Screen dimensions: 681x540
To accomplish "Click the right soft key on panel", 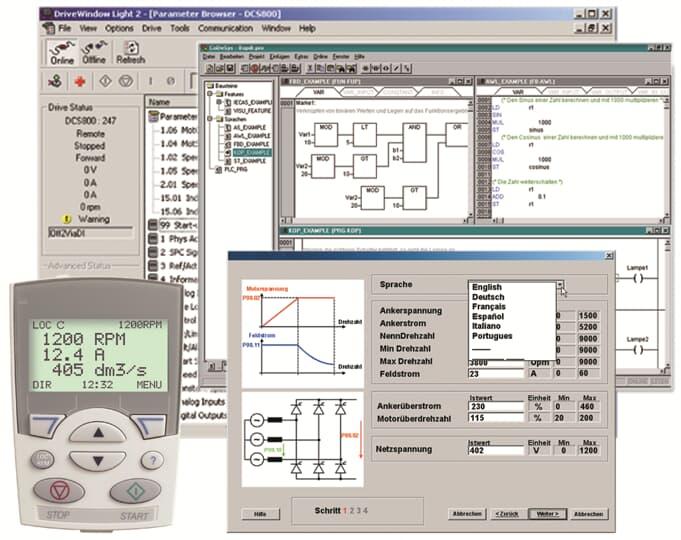I will 149,424.
